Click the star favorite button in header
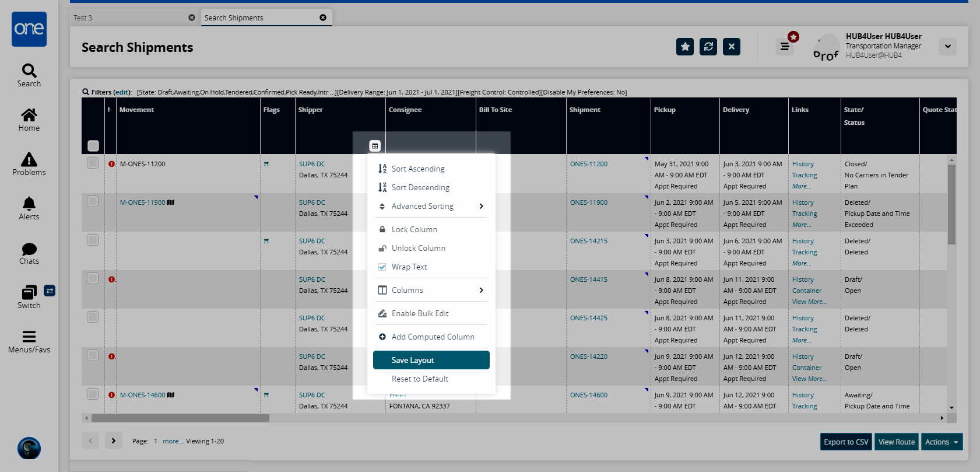Image resolution: width=980 pixels, height=472 pixels. [x=685, y=47]
